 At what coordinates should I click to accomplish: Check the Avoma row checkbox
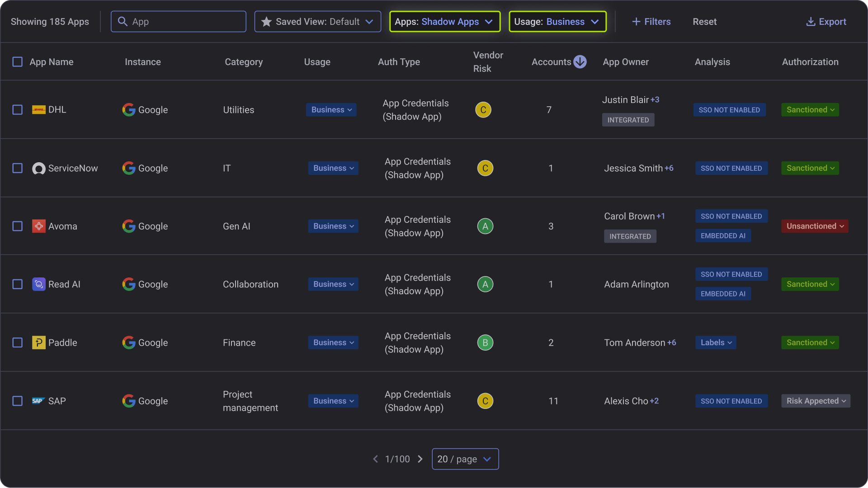[17, 226]
